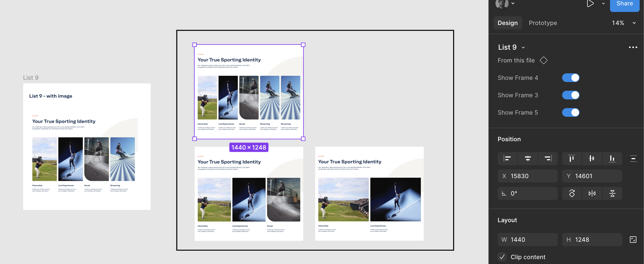Select the 'List 9 - with image' heading
644x264 pixels.
pyautogui.click(x=51, y=96)
